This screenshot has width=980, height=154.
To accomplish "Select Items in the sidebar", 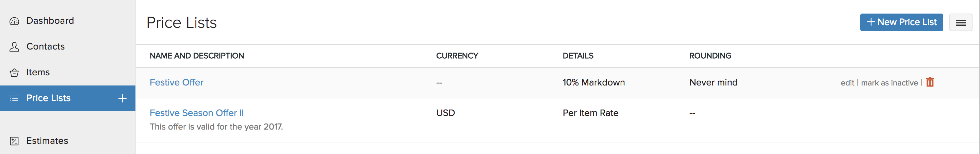I will click(38, 73).
